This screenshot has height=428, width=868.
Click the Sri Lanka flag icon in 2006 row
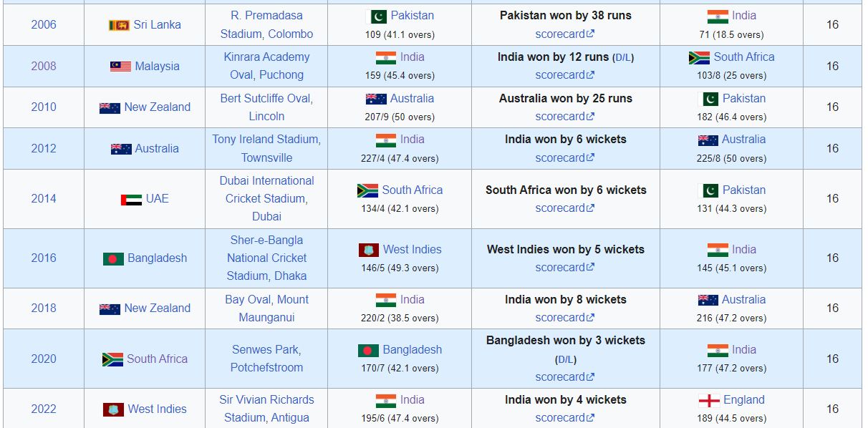[x=119, y=25]
